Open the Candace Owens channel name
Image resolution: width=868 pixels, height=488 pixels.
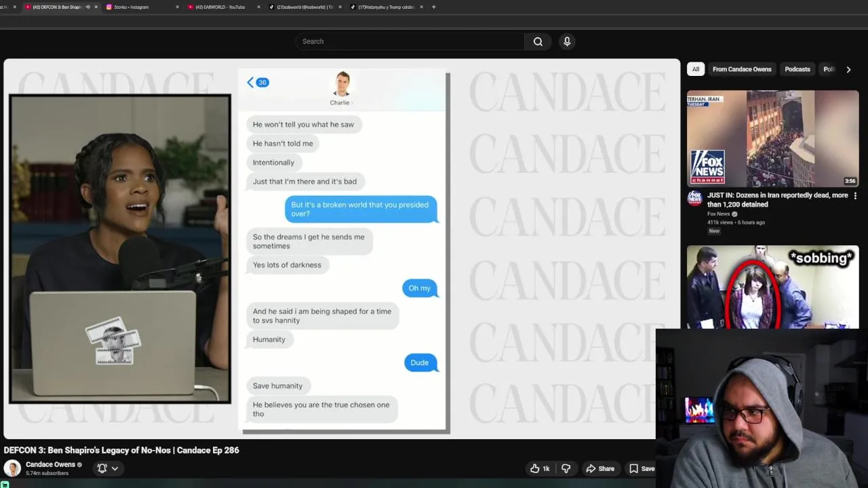tap(50, 465)
